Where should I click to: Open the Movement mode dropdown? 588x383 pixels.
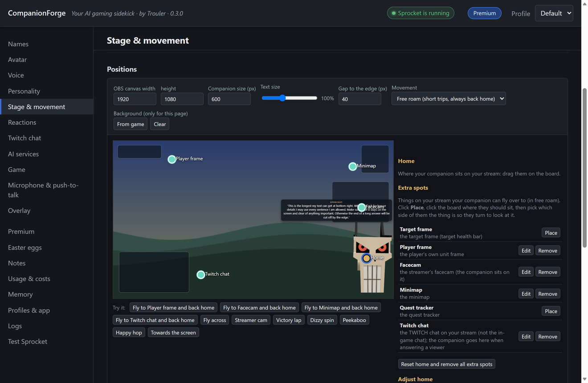tap(449, 99)
